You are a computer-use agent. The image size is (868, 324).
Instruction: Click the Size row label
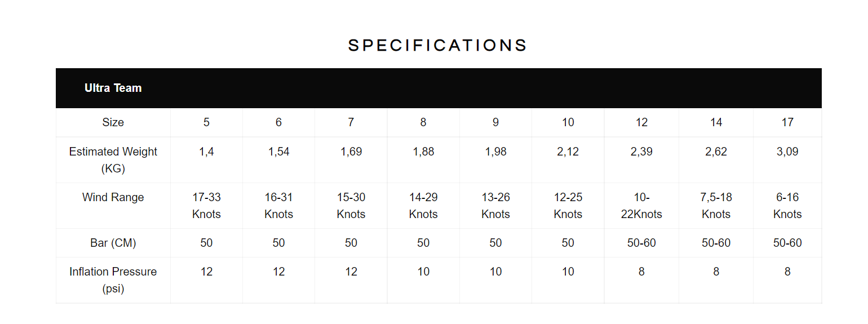coord(113,122)
